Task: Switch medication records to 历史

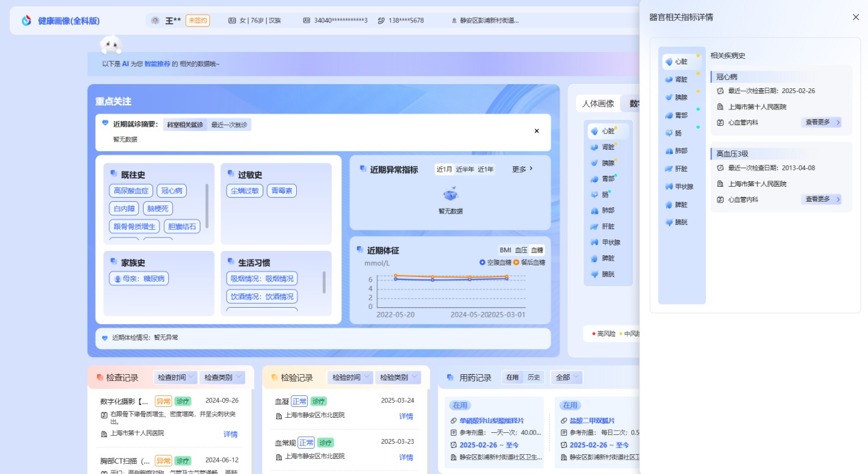Action: (534, 378)
